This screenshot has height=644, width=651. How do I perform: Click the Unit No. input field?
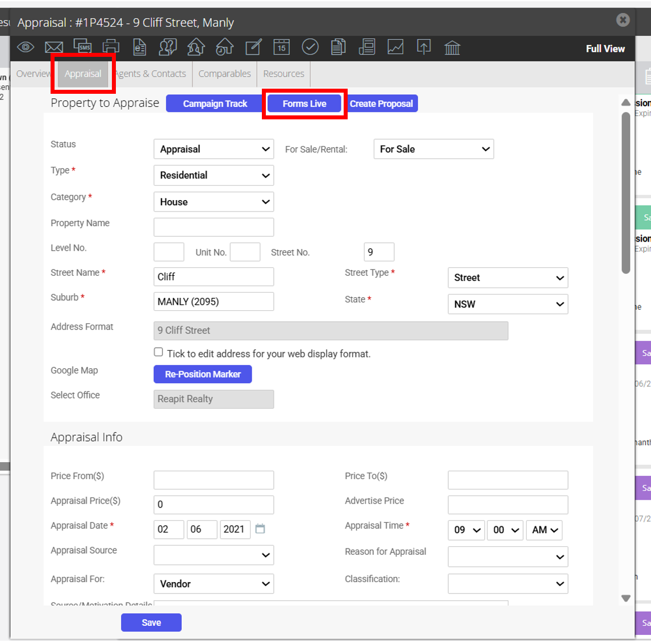coord(245,252)
